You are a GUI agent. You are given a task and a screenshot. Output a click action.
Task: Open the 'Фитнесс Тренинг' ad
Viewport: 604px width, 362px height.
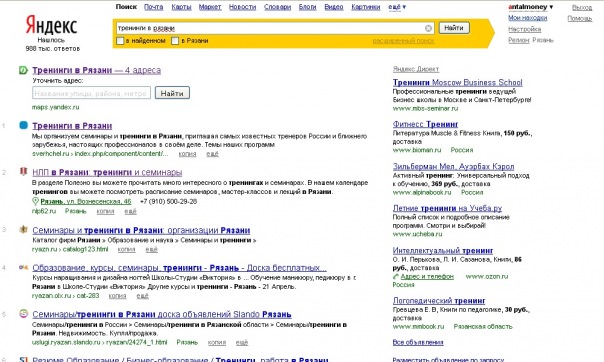point(425,124)
